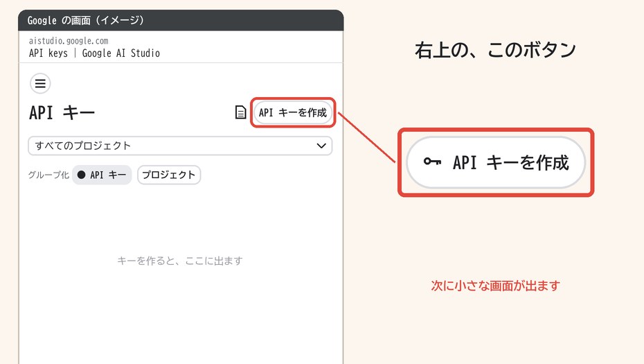Select the API キー grouping chip
644x364 pixels.
(102, 175)
